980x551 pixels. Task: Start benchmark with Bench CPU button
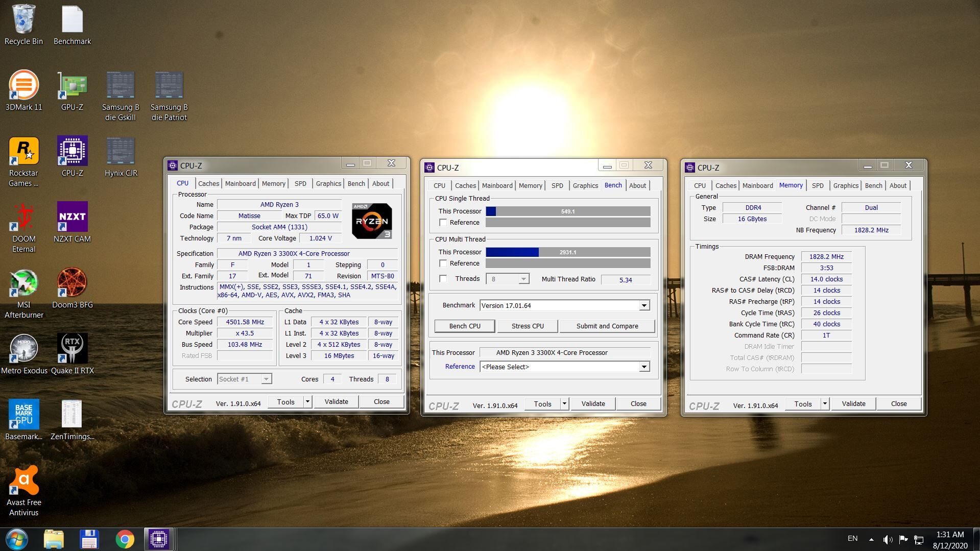point(465,326)
